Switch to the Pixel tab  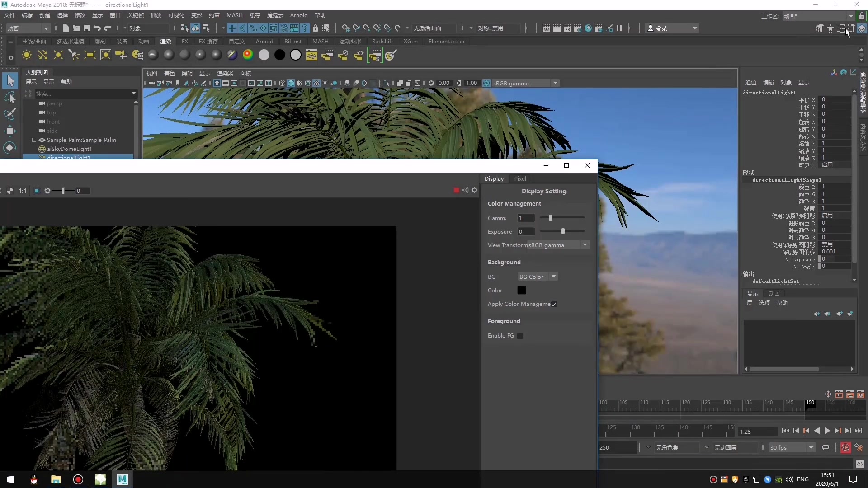point(520,179)
